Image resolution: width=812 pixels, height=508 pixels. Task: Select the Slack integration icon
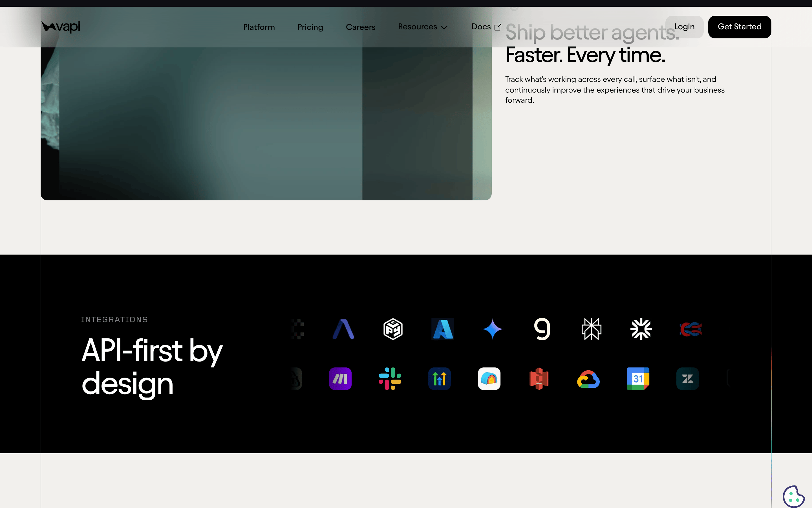[x=390, y=379]
